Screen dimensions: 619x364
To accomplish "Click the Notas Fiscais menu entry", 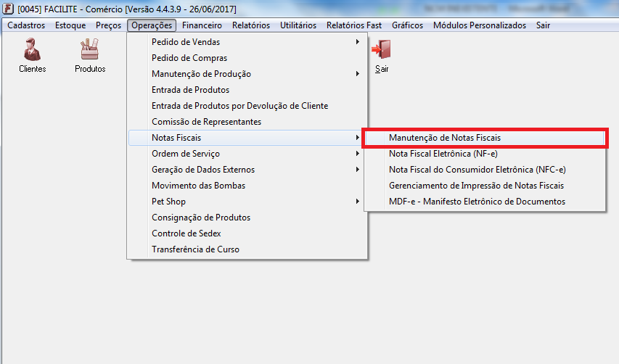I will point(245,138).
